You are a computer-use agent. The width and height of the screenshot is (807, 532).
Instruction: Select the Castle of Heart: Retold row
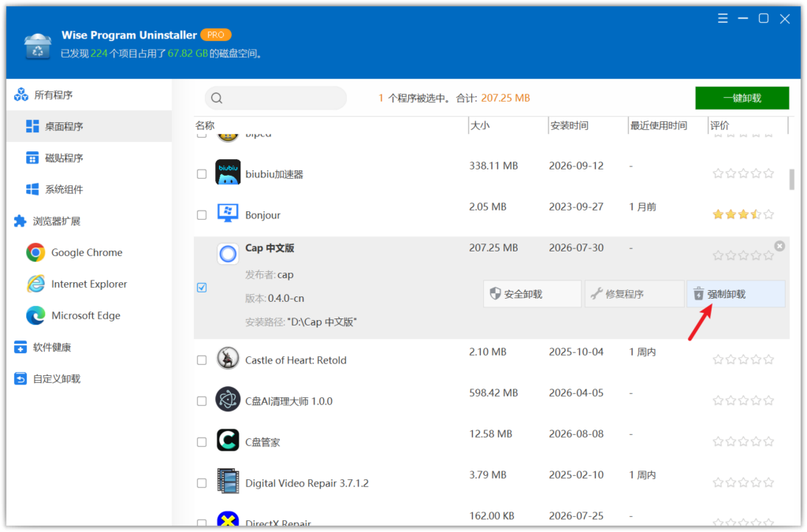[x=492, y=359]
